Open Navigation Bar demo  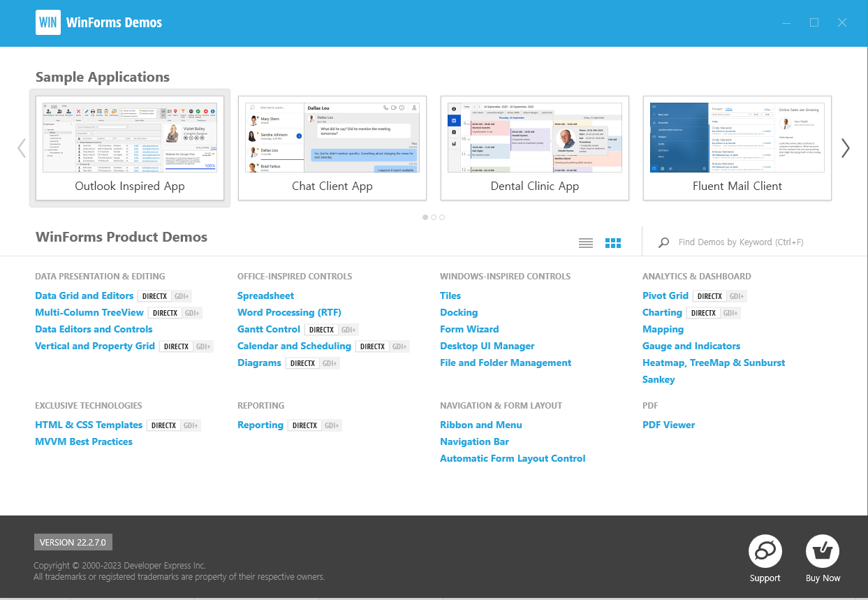point(474,441)
